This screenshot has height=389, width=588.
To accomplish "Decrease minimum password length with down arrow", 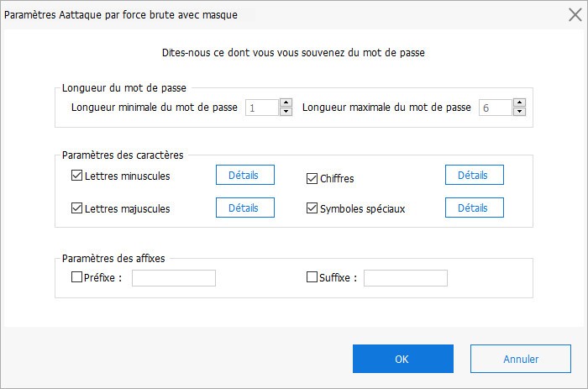I will (x=286, y=112).
